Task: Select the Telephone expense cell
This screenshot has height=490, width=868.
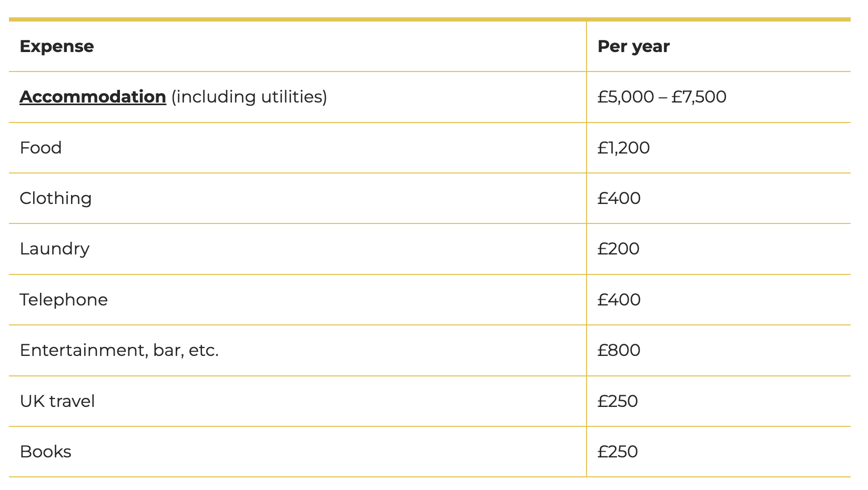Action: [x=64, y=300]
